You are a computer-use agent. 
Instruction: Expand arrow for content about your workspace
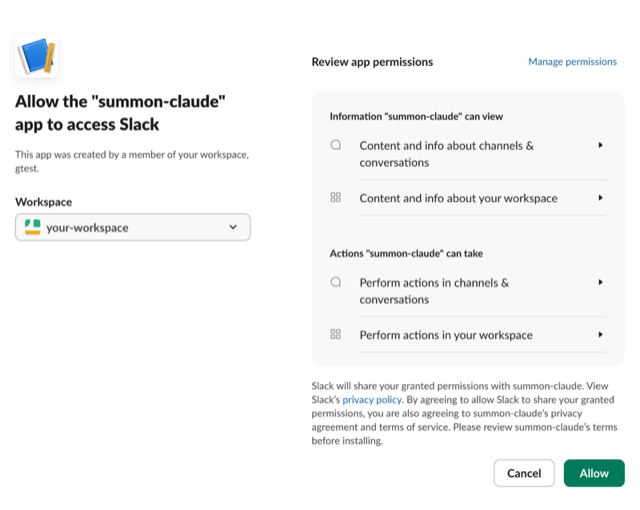click(x=600, y=198)
